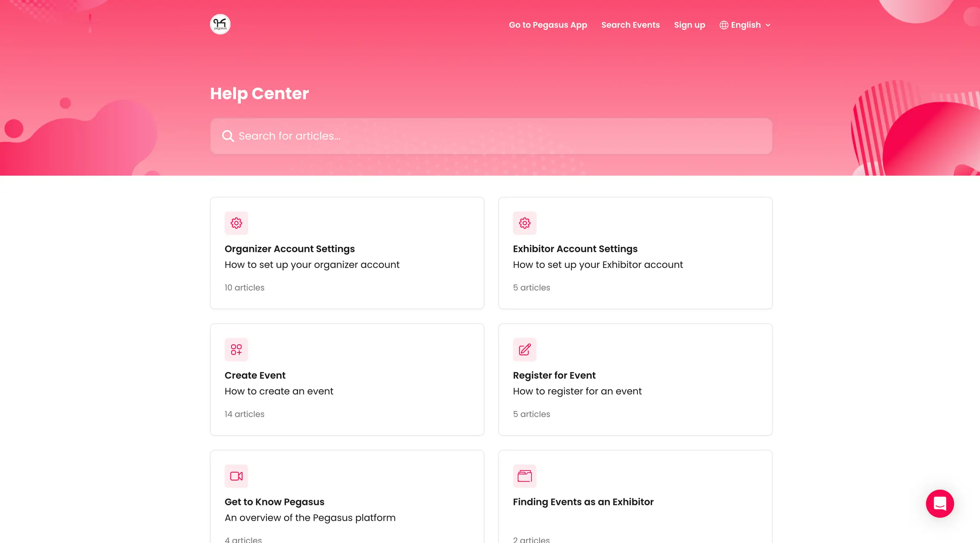The image size is (980, 543).
Task: Click the Pegasus logo icon
Action: click(220, 24)
